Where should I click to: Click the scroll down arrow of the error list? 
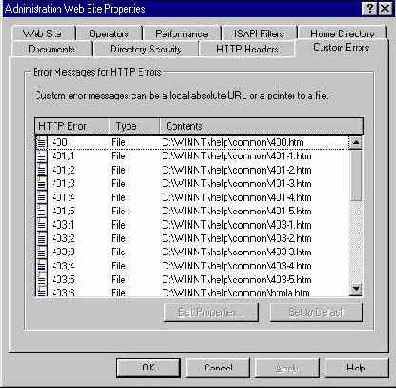pos(356,289)
